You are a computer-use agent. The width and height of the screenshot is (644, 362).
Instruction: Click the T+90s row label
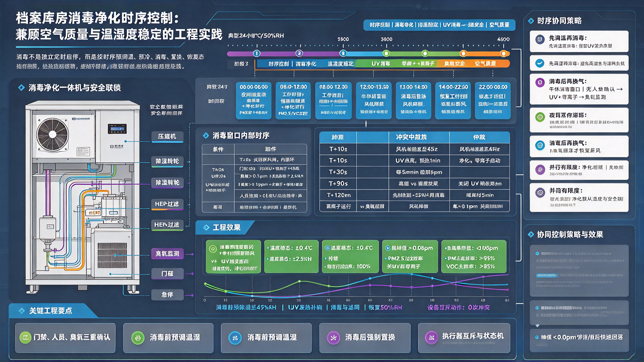[338, 184]
